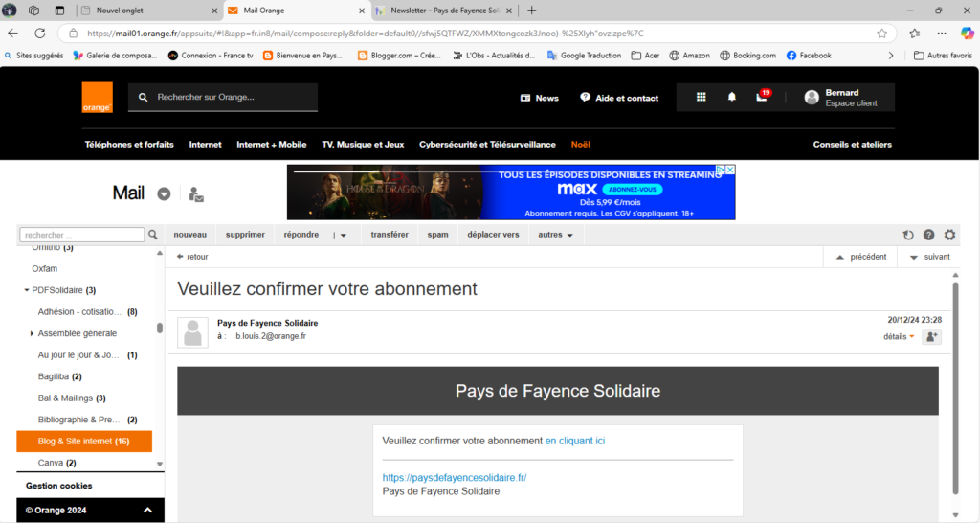
Task: Open the mail help question mark icon
Action: pyautogui.click(x=928, y=235)
